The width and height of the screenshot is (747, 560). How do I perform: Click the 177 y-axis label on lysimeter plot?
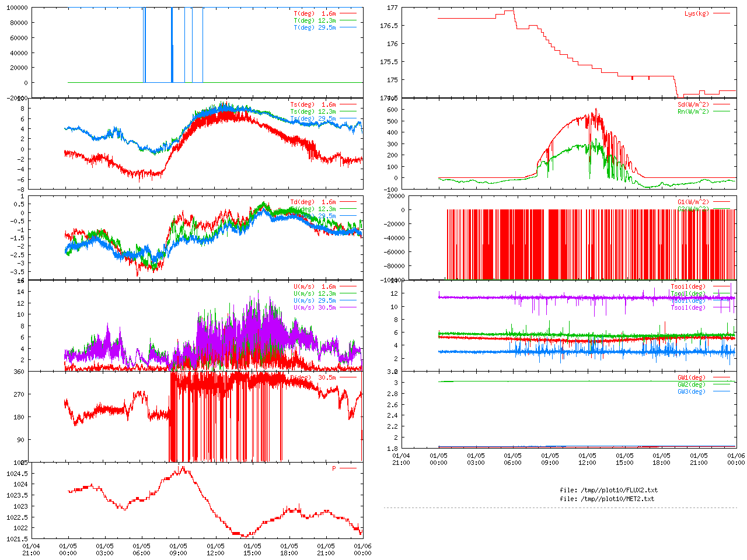(x=392, y=8)
